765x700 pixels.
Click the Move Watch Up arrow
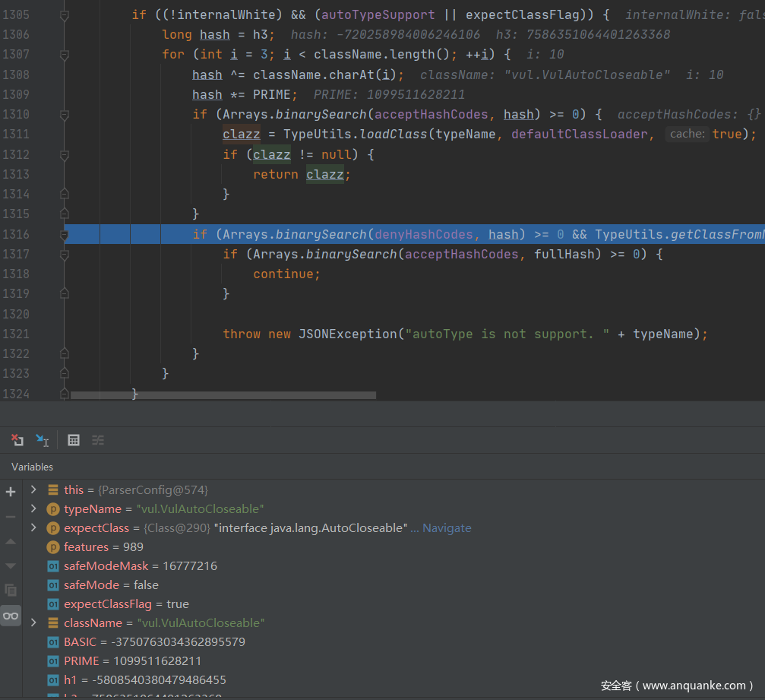pos(11,541)
